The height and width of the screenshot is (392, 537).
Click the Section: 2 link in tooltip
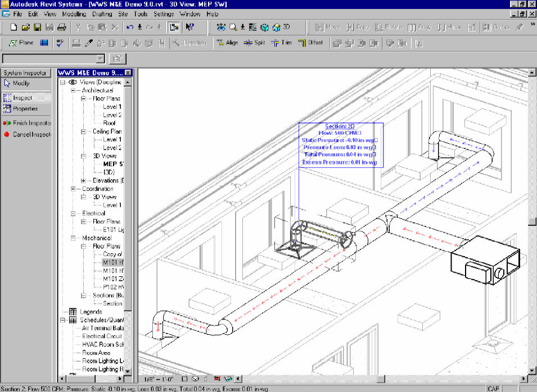click(340, 126)
